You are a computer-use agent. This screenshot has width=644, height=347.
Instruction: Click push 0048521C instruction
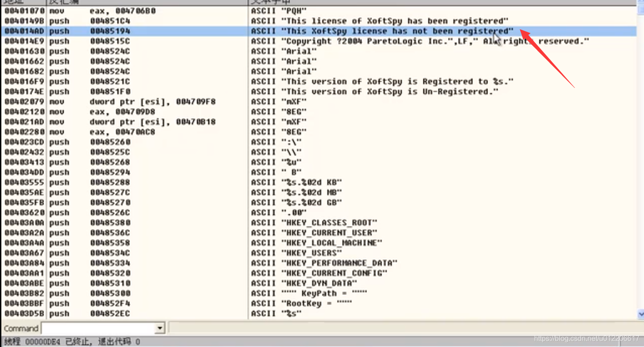coord(90,82)
